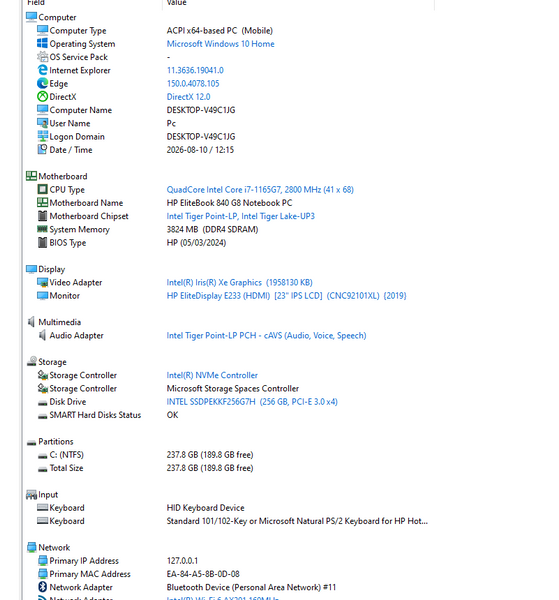Click the DirectX Xbox-style icon
The image size is (559, 600).
(42, 96)
